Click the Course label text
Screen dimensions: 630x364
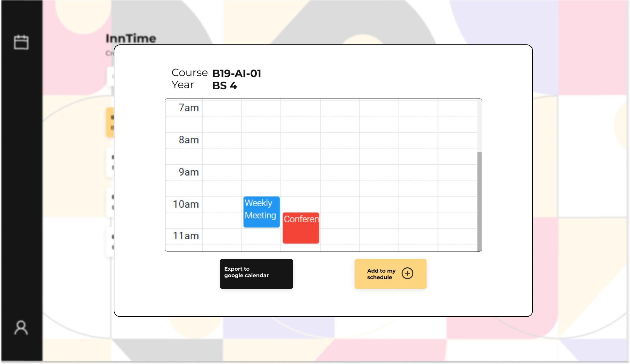[190, 72]
